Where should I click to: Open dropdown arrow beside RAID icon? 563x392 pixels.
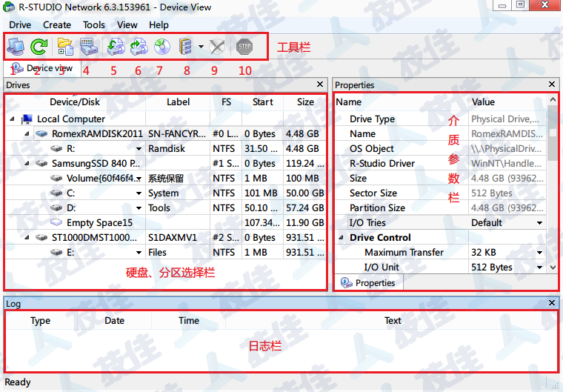(201, 47)
